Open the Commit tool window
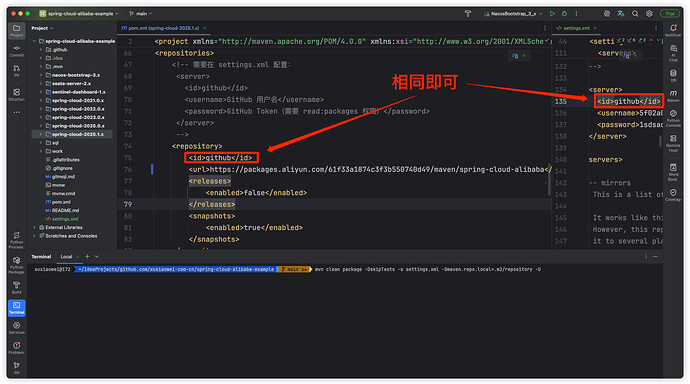The image size is (690, 384). (x=16, y=51)
